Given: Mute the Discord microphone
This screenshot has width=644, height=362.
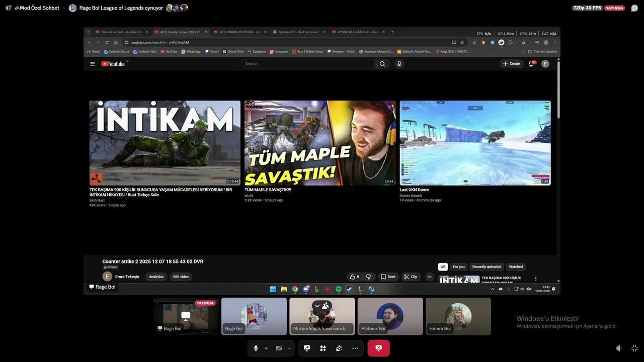Looking at the screenshot, I should (256, 348).
